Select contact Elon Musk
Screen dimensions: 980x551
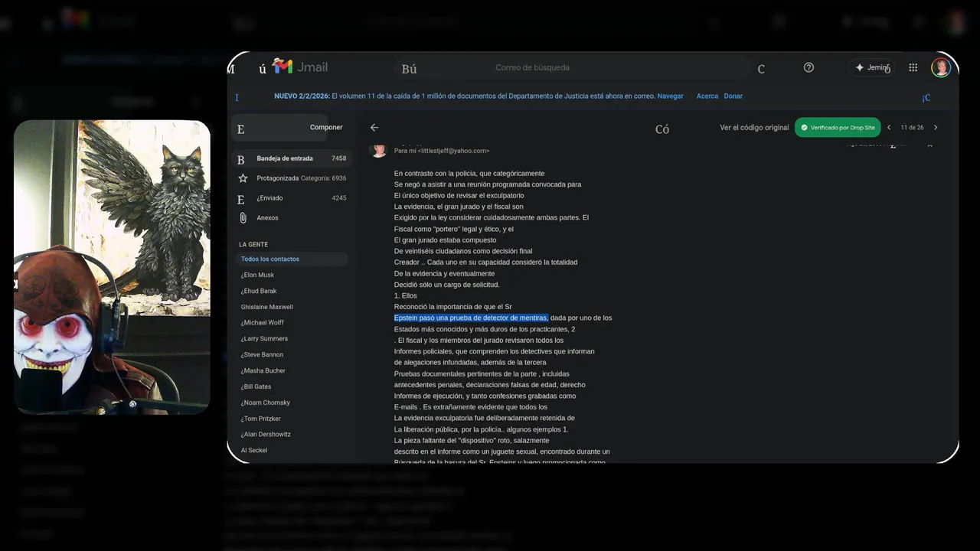(257, 275)
